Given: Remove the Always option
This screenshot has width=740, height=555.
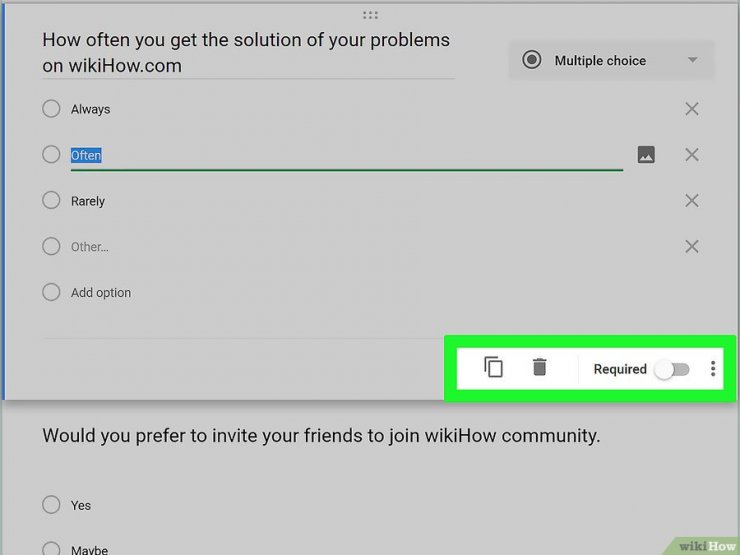Looking at the screenshot, I should [x=692, y=109].
